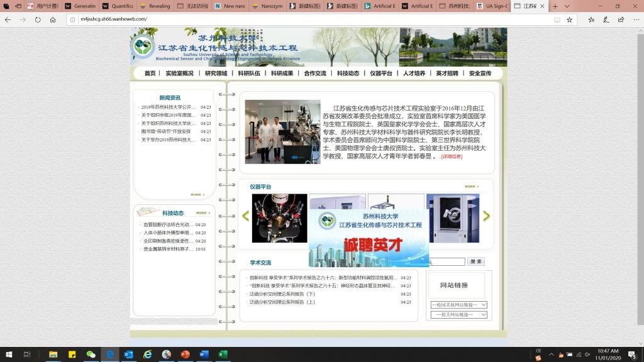The image size is (644, 362).
Task: Add page to favorites star icon
Action: (569, 19)
